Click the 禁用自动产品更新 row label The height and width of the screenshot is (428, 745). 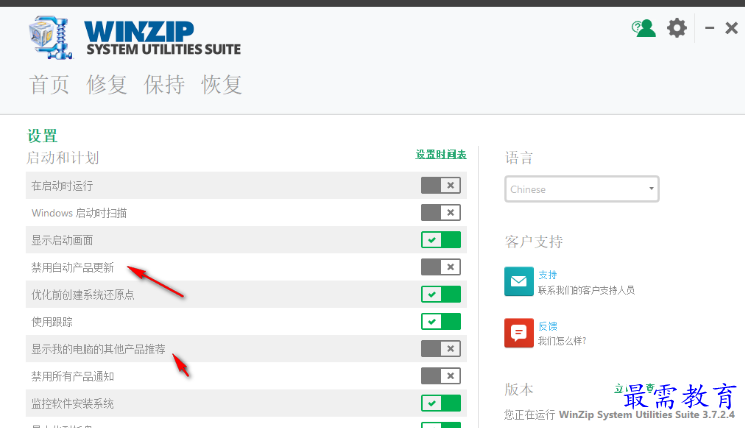pyautogui.click(x=73, y=267)
